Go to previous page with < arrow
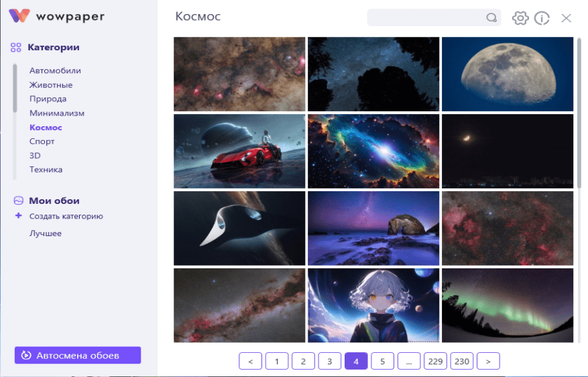 (x=251, y=362)
